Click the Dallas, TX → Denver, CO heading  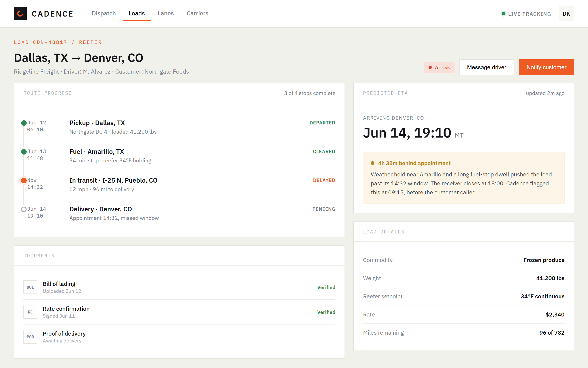coord(79,58)
